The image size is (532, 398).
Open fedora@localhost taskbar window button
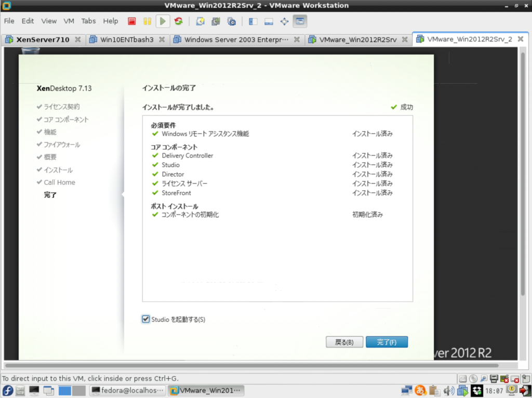[128, 391]
